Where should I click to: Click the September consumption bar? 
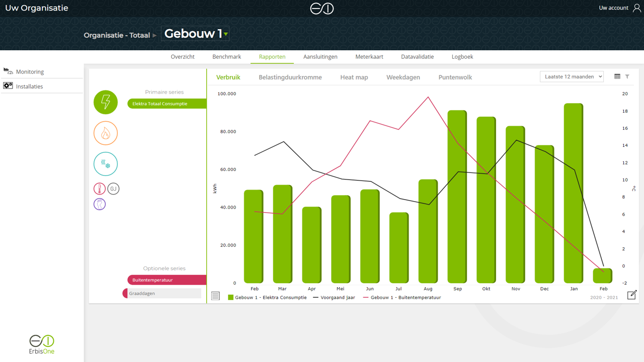pos(457,197)
